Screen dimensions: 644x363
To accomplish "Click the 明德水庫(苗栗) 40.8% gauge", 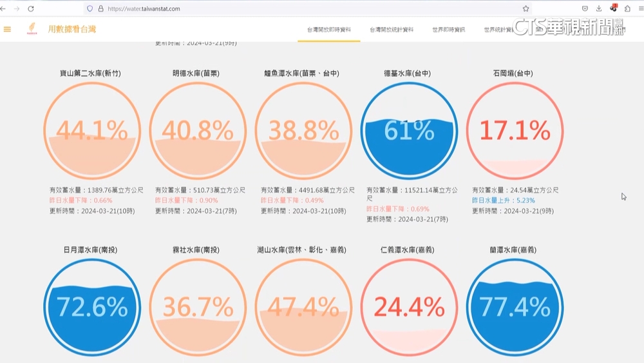I will click(x=198, y=131).
